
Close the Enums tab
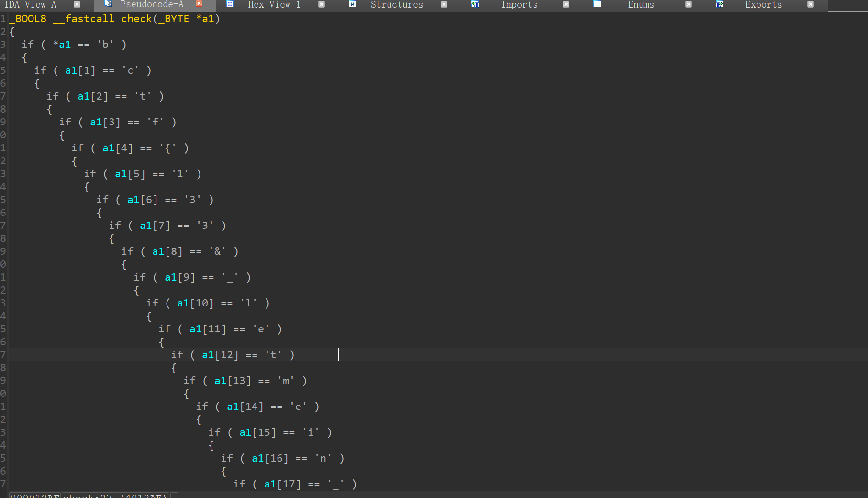[x=689, y=4]
